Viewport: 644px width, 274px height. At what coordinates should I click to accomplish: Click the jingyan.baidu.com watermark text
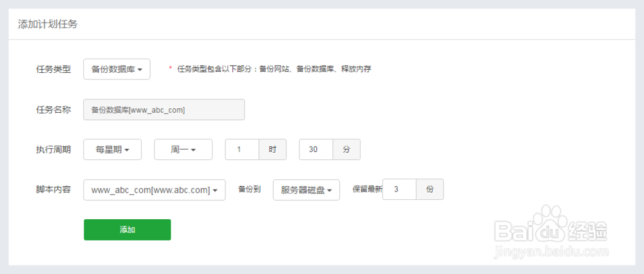pyautogui.click(x=550, y=253)
